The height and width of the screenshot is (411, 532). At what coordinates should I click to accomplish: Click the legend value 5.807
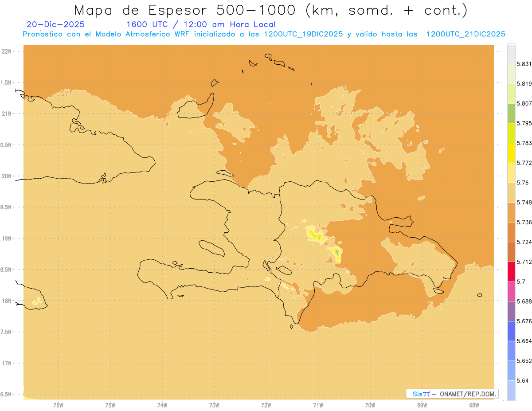tap(524, 103)
